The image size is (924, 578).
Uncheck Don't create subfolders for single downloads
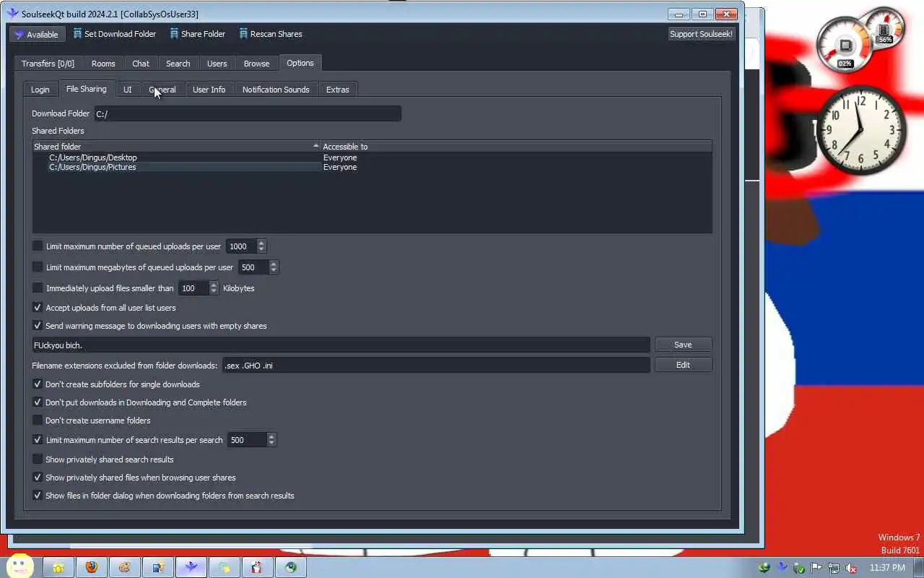[38, 384]
